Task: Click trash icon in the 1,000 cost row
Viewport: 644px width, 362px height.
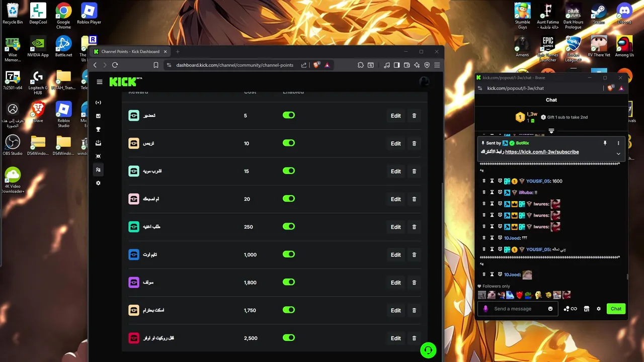Action: [414, 254]
